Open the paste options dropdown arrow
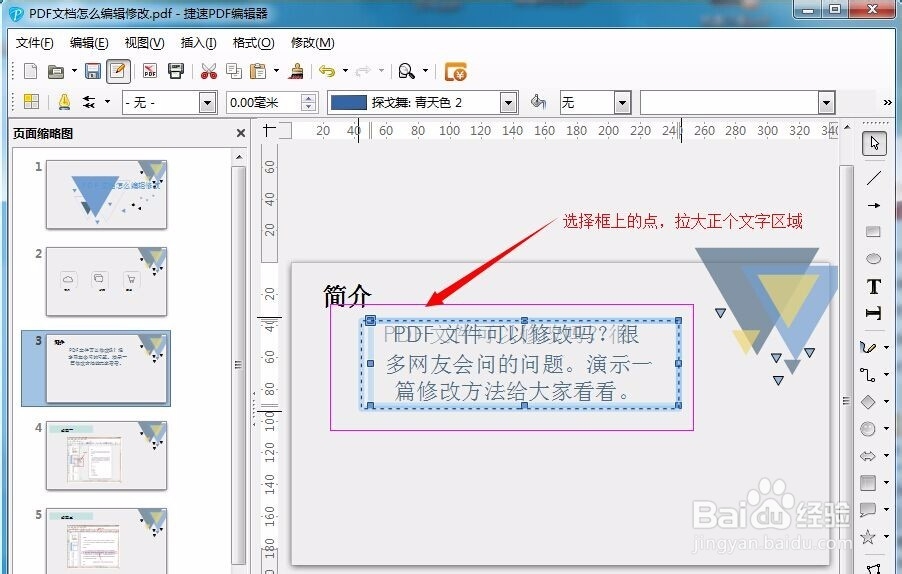The image size is (902, 574). click(276, 71)
